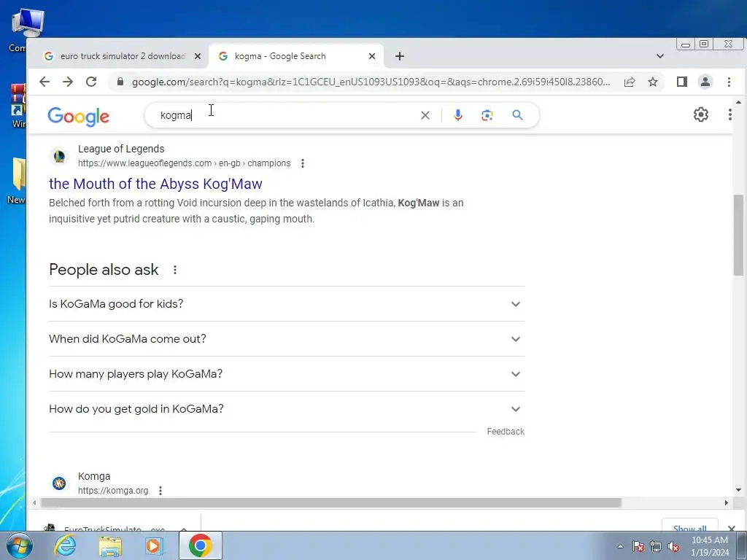Screen dimensions: 747x560
Task: Click Show all downloads
Action: click(x=689, y=529)
